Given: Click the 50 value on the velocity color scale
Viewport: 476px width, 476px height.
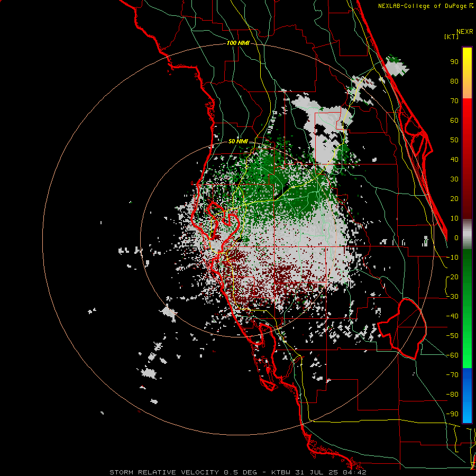Looking at the screenshot, I should coord(454,140).
